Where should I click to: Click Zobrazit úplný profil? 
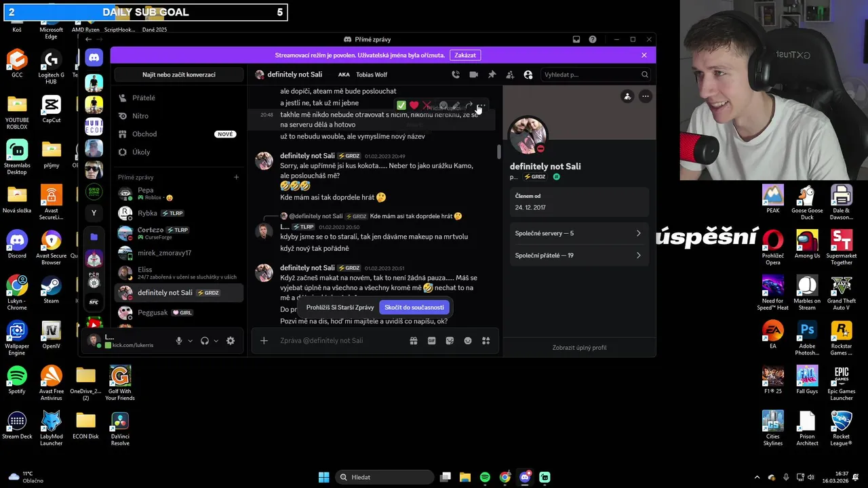(x=579, y=348)
